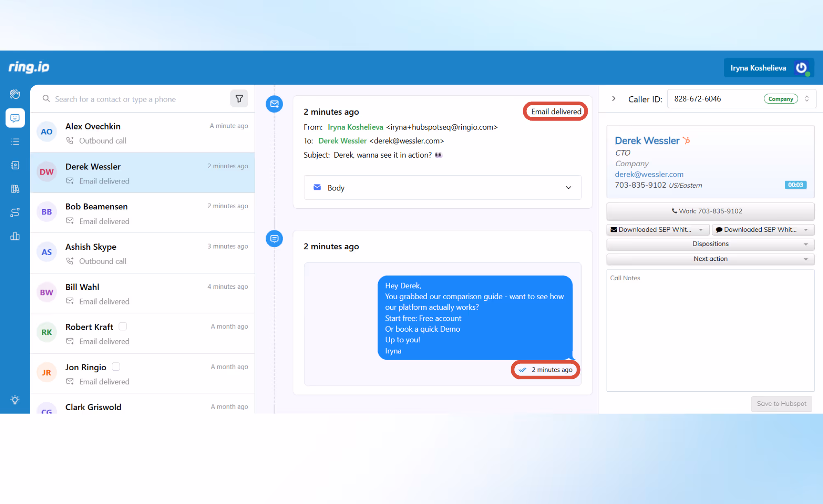Open the conversations chat icon in sidebar

[15, 118]
